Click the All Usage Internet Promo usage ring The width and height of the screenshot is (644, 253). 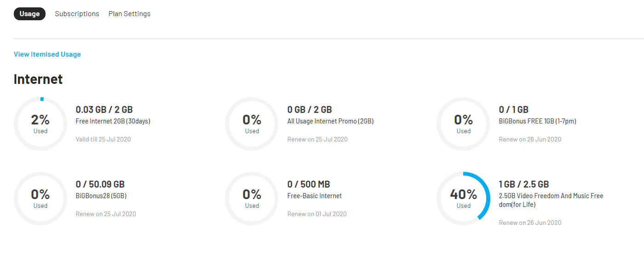[x=252, y=124]
